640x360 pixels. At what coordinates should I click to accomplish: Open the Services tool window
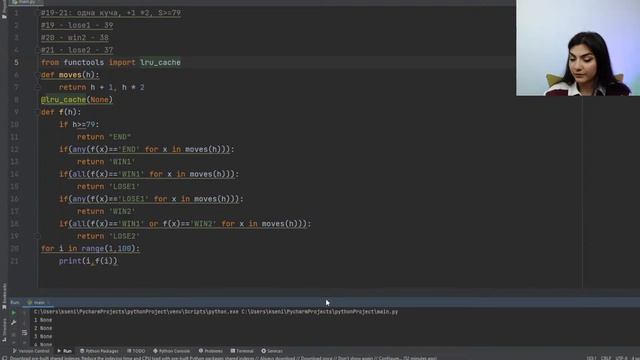[272, 351]
